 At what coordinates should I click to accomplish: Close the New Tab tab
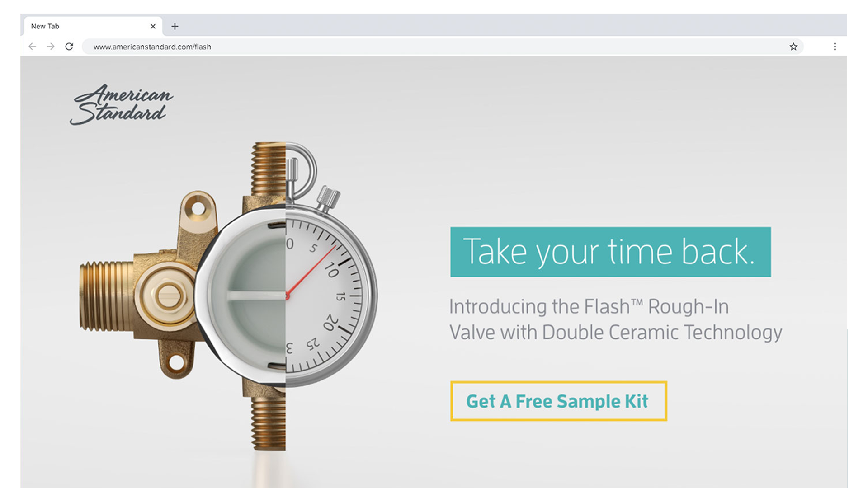(x=153, y=26)
